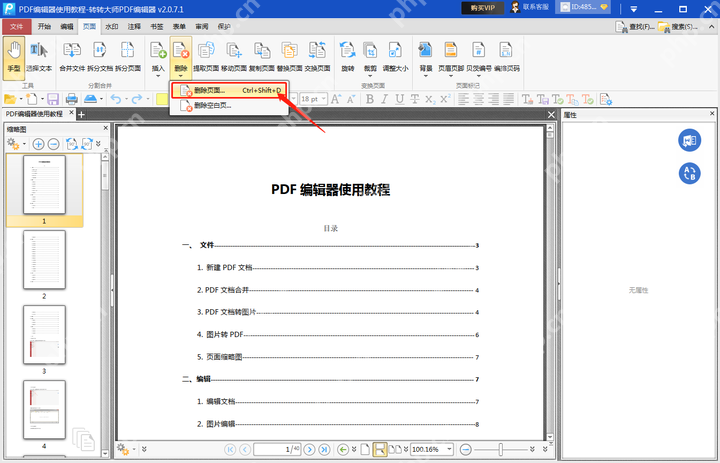The width and height of the screenshot is (720, 463).
Task: Open the 18 pt font size dropdown
Action: click(323, 99)
